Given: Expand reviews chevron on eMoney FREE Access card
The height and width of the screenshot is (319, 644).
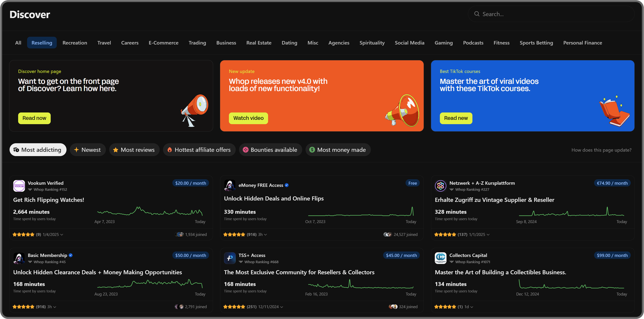Looking at the screenshot, I should 265,235.
